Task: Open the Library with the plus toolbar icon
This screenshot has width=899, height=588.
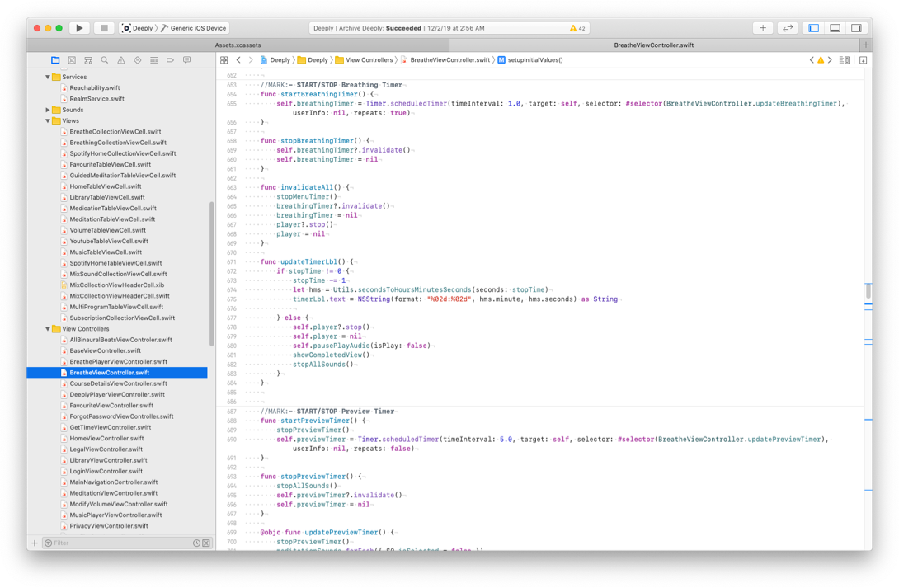Action: (x=762, y=27)
